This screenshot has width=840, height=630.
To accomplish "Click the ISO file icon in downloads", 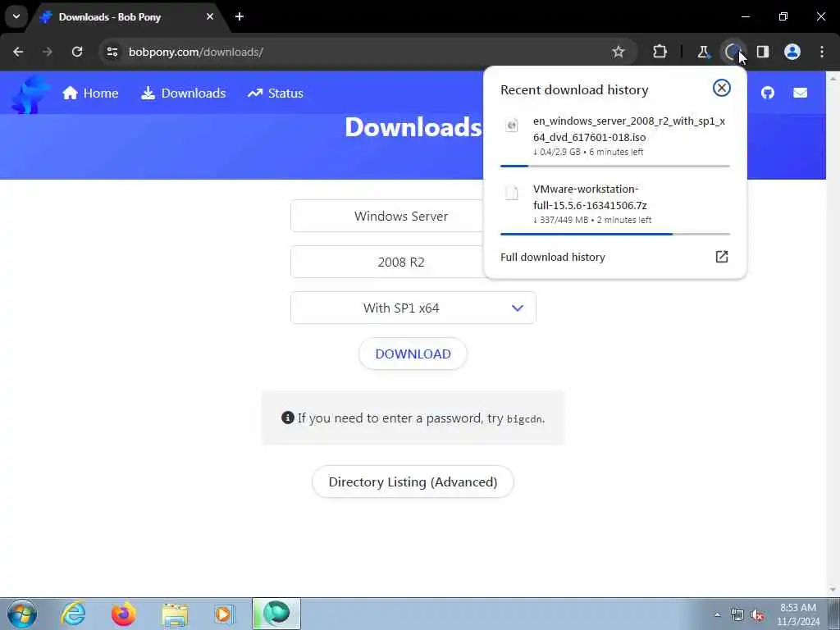I will pyautogui.click(x=512, y=126).
